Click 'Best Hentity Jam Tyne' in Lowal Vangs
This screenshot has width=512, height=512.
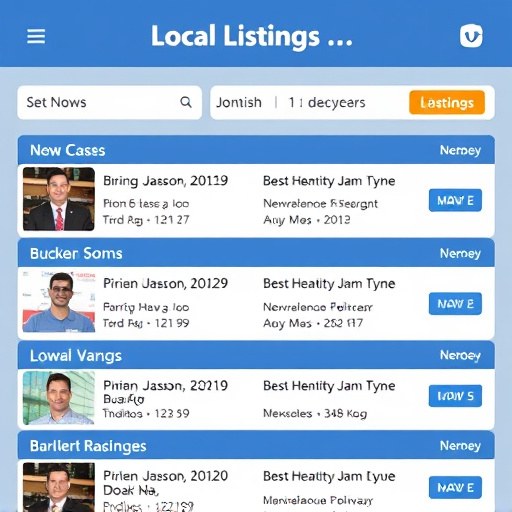point(329,386)
